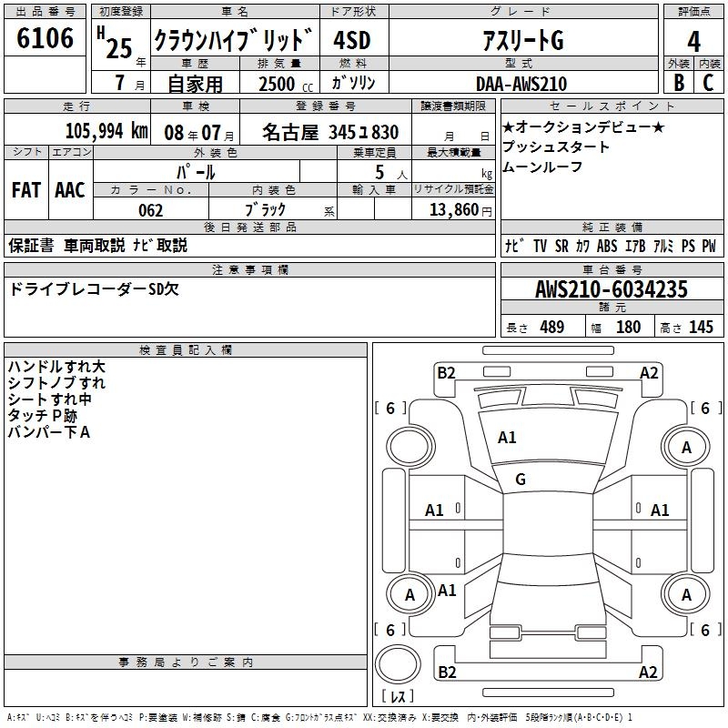Viewport: 728px width, 728px height.
Task: Select the ドライブレコーダーSD欠 caution note
Action: [94, 289]
